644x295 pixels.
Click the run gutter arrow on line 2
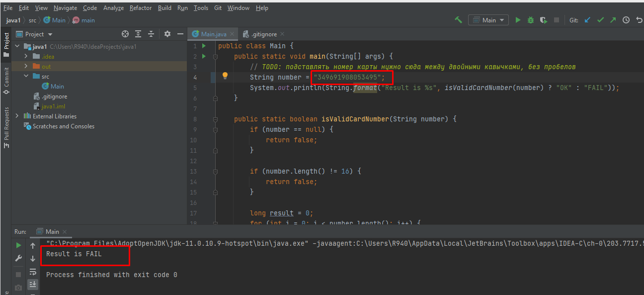pos(204,56)
